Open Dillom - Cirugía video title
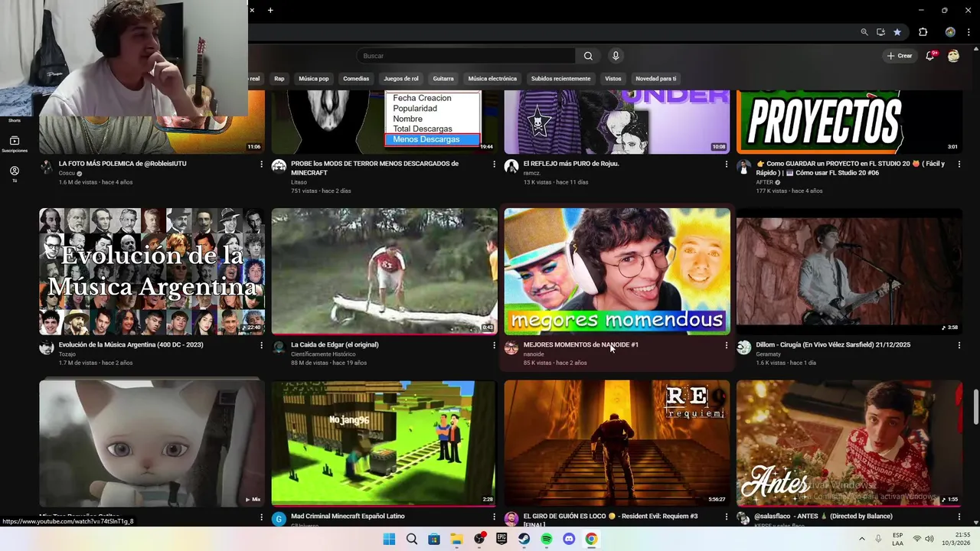This screenshot has width=980, height=551. coord(833,345)
